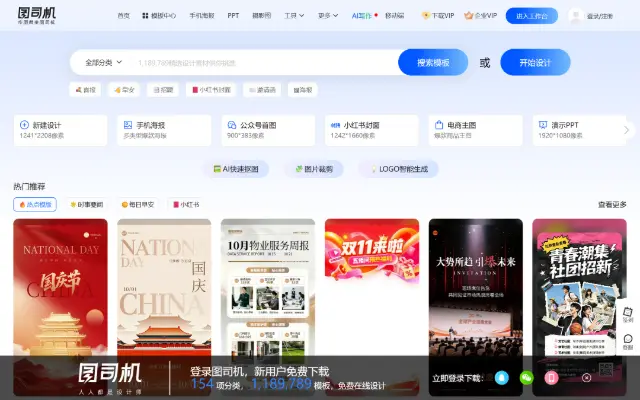Image resolution: width=640 pixels, height=400 pixels.
Task: Select the 招聘 quick search tag
Action: click(x=163, y=90)
